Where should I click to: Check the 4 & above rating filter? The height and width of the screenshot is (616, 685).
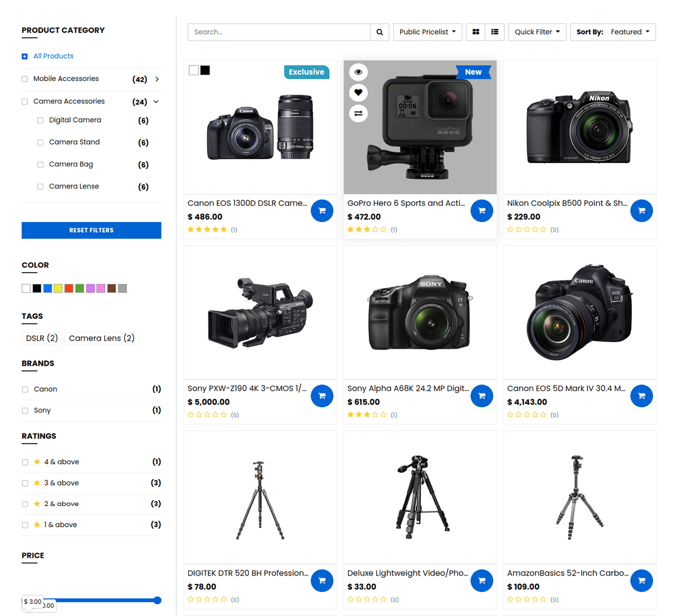pos(25,463)
